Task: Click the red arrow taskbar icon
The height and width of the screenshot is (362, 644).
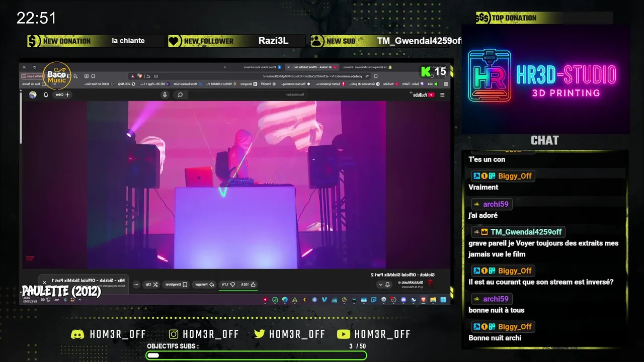Action: click(265, 300)
